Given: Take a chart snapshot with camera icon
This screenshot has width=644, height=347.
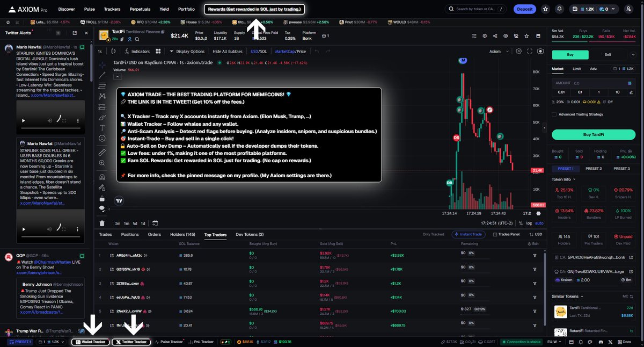Looking at the screenshot, I should (540, 52).
